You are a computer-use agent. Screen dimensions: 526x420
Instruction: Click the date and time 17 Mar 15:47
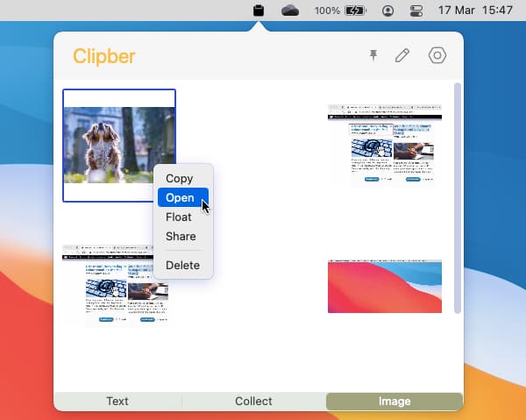[475, 10]
